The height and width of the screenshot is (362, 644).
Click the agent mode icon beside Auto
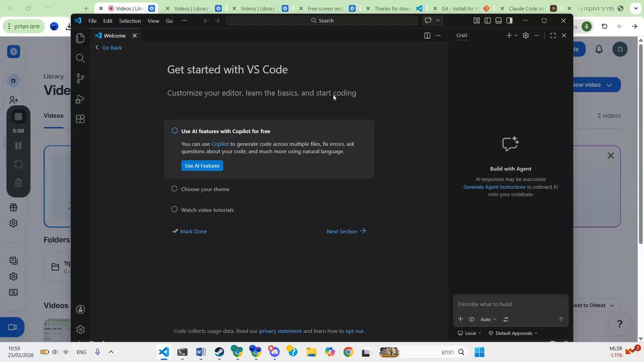(x=471, y=319)
